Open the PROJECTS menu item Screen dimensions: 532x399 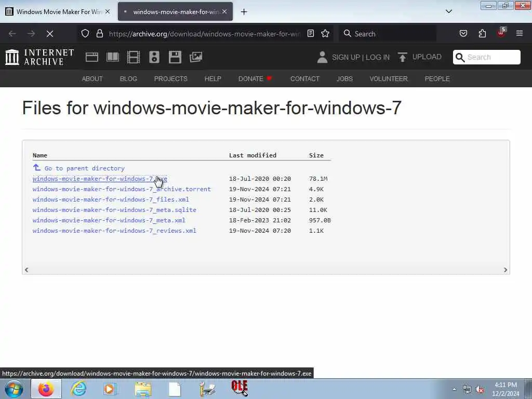tap(170, 79)
